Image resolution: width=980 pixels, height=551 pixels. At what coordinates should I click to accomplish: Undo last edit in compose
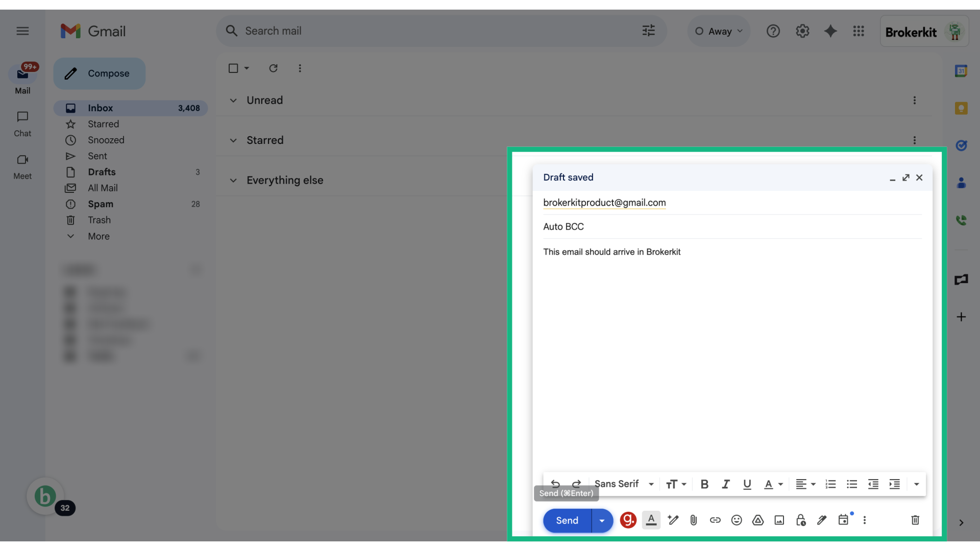555,484
